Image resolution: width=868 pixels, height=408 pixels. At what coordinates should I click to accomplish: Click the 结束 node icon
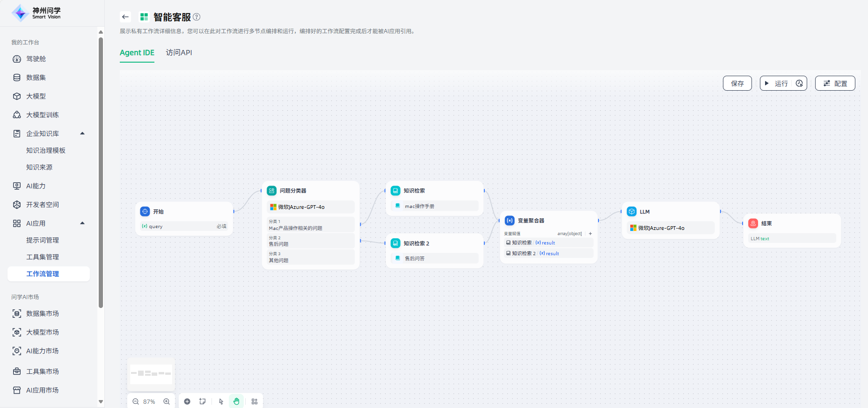pos(753,223)
